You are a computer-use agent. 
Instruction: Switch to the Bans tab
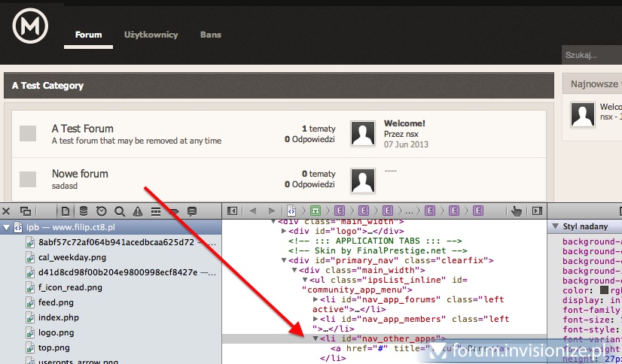point(211,35)
